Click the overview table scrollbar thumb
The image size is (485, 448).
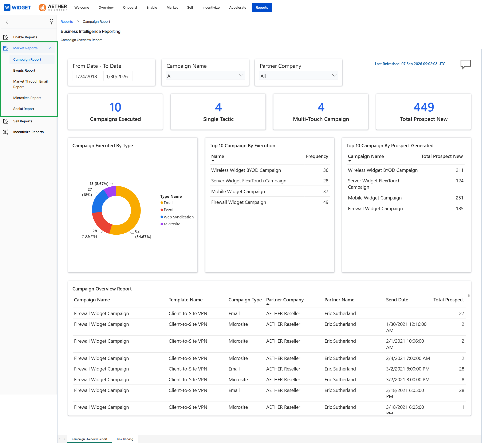click(x=469, y=296)
